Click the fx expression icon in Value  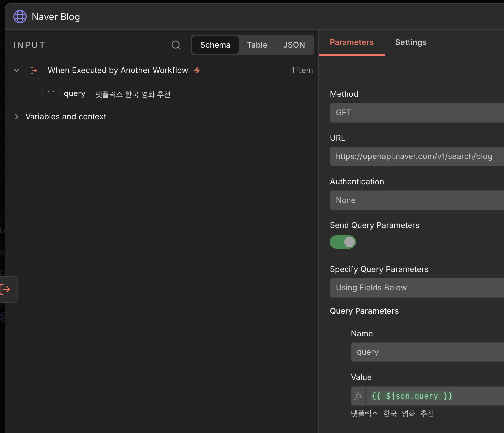[x=358, y=396]
